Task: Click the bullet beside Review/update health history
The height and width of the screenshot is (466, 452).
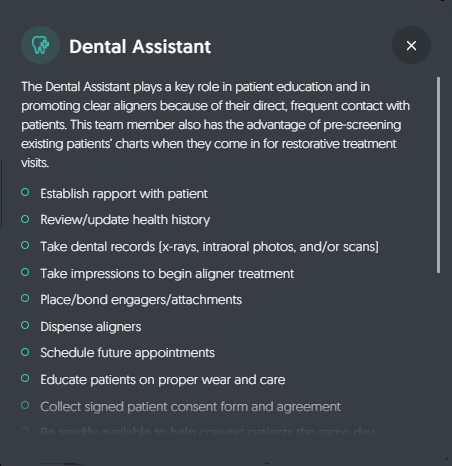Action: click(x=25, y=219)
